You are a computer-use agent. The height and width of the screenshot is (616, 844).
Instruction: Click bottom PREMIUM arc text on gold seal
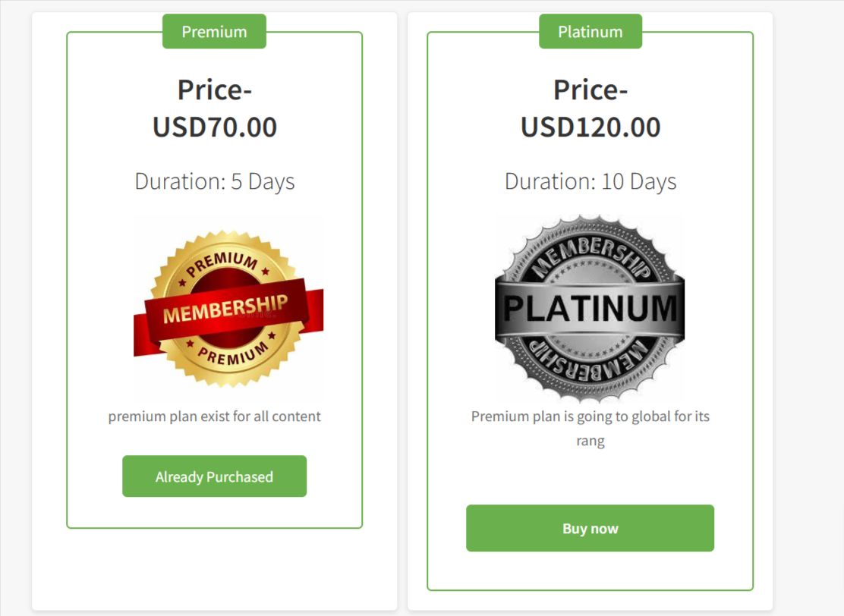(x=232, y=355)
